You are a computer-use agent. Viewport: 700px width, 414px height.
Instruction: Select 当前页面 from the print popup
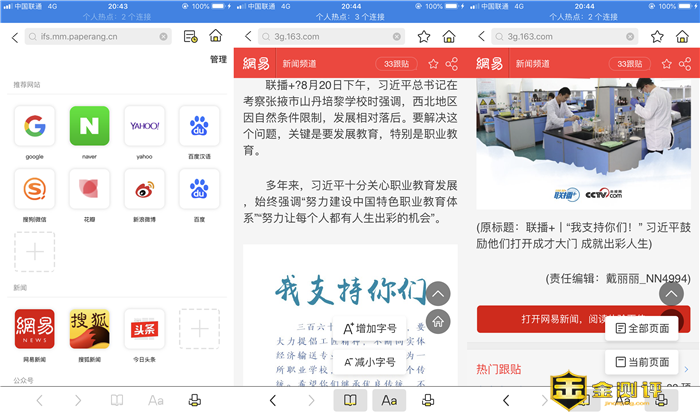pyautogui.click(x=643, y=361)
